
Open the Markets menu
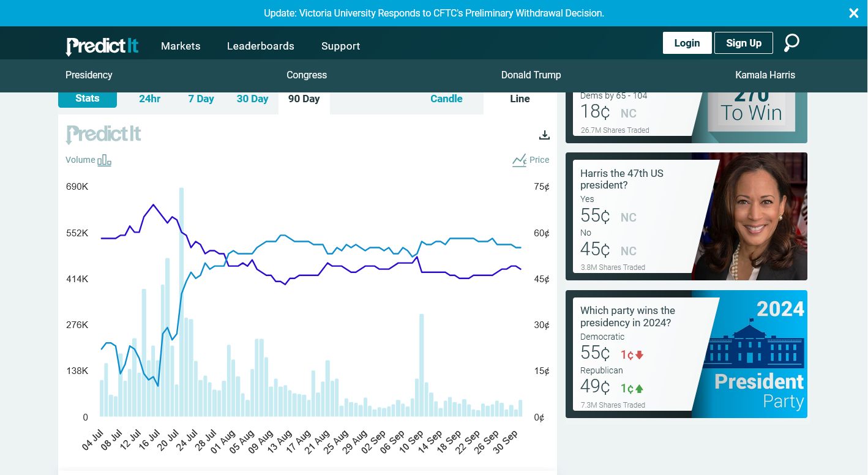pyautogui.click(x=181, y=46)
